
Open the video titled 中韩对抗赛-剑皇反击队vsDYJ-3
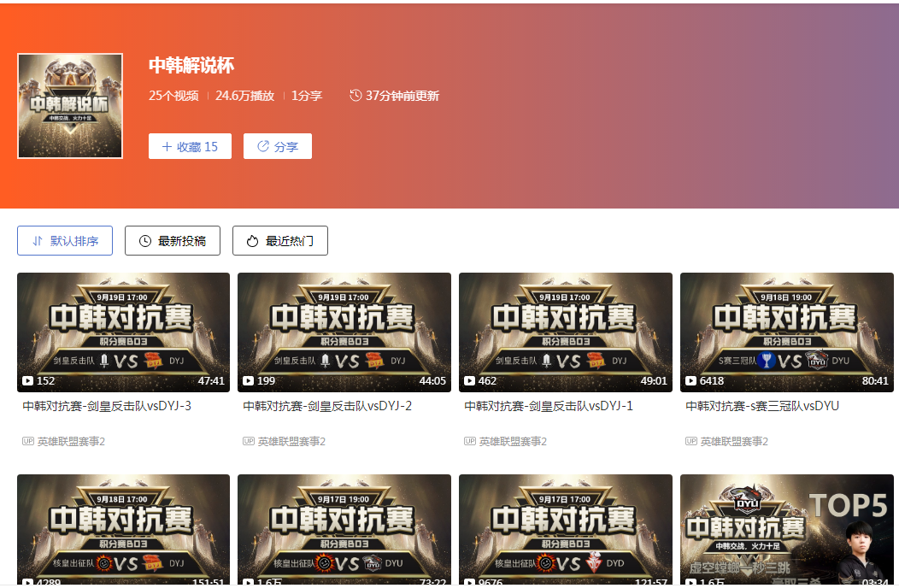pyautogui.click(x=107, y=406)
